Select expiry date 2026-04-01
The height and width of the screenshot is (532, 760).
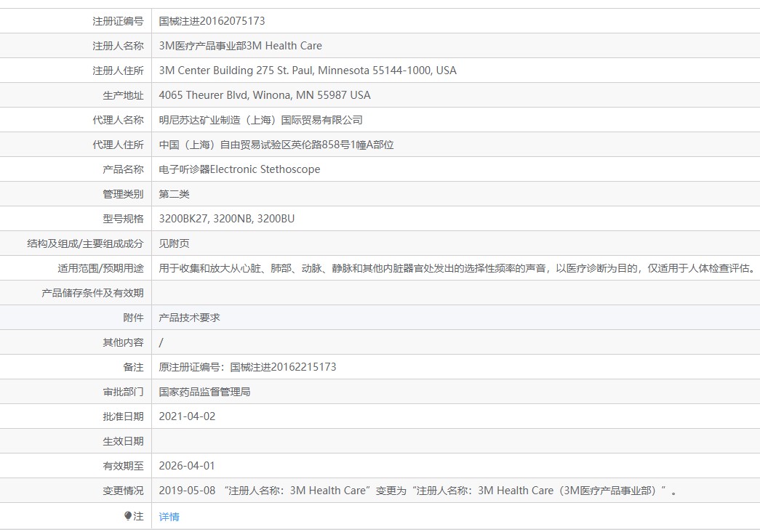(x=187, y=466)
